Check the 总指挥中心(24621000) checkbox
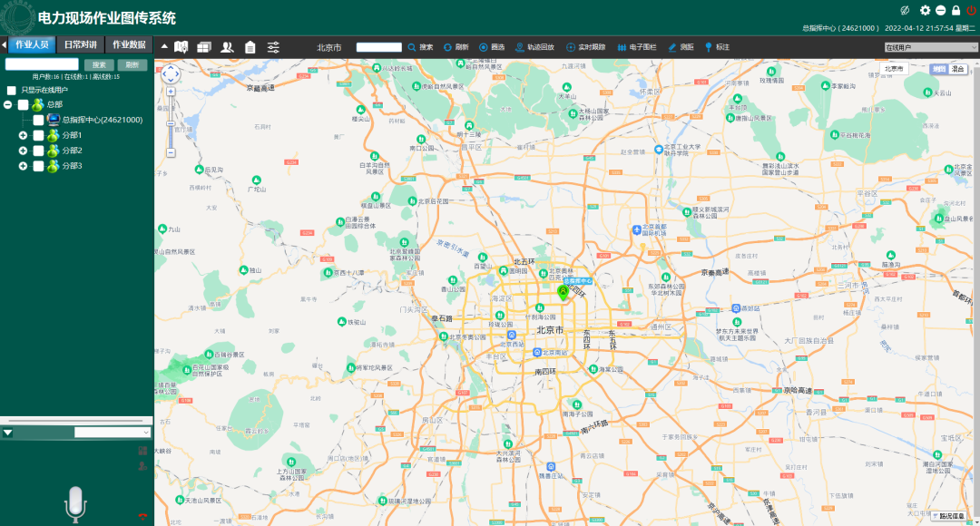The image size is (980, 526). 38,120
